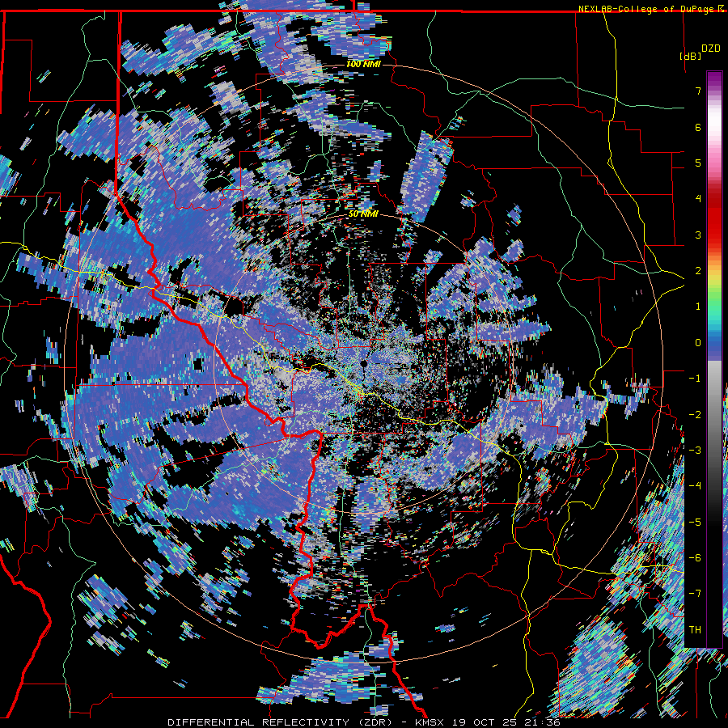Click legend value 3 on color scale

[x=698, y=235]
